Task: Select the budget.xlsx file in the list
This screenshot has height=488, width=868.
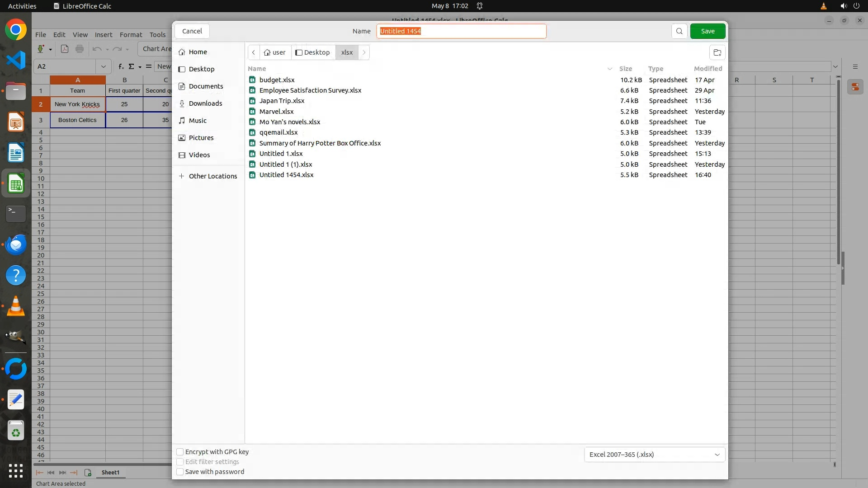Action: click(277, 80)
